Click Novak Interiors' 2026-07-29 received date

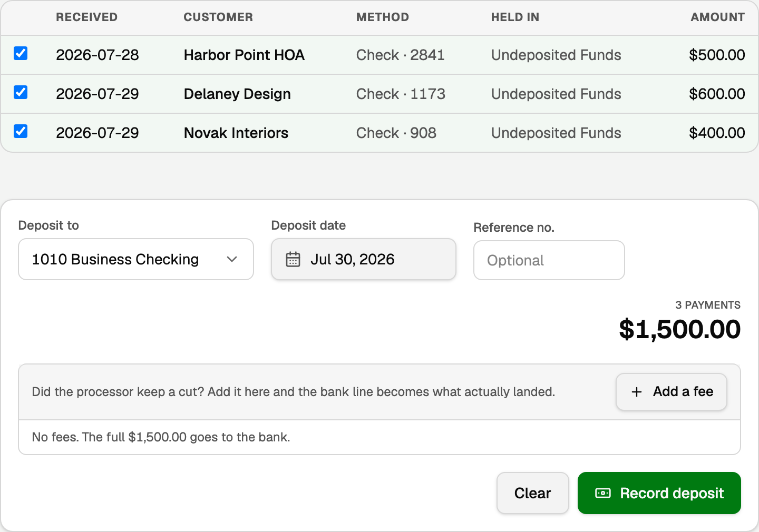[x=98, y=133]
